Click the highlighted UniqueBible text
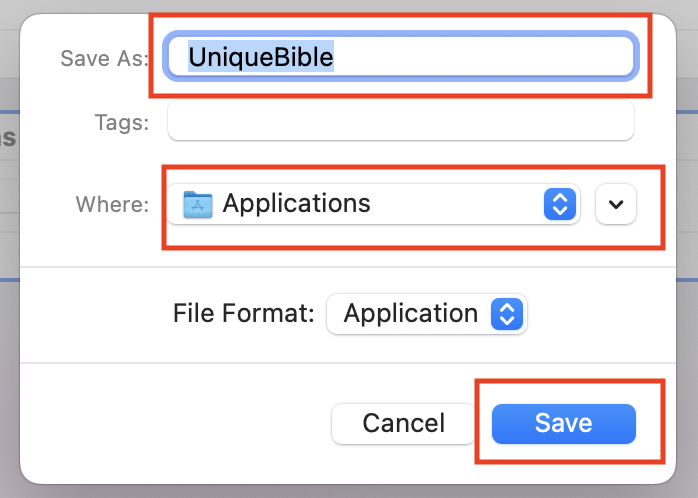This screenshot has height=498, width=698. [x=261, y=57]
